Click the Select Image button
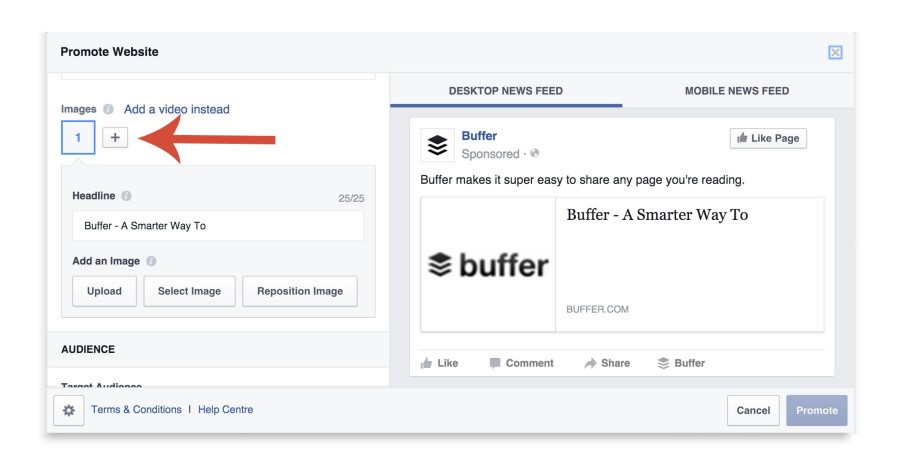The width and height of the screenshot is (900, 455). tap(189, 291)
